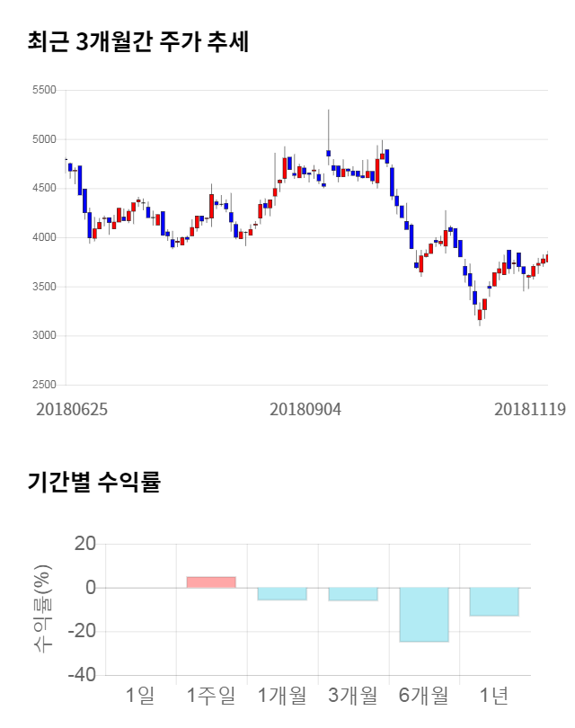
Task: Click the 1일 x-axis label
Action: click(x=140, y=695)
